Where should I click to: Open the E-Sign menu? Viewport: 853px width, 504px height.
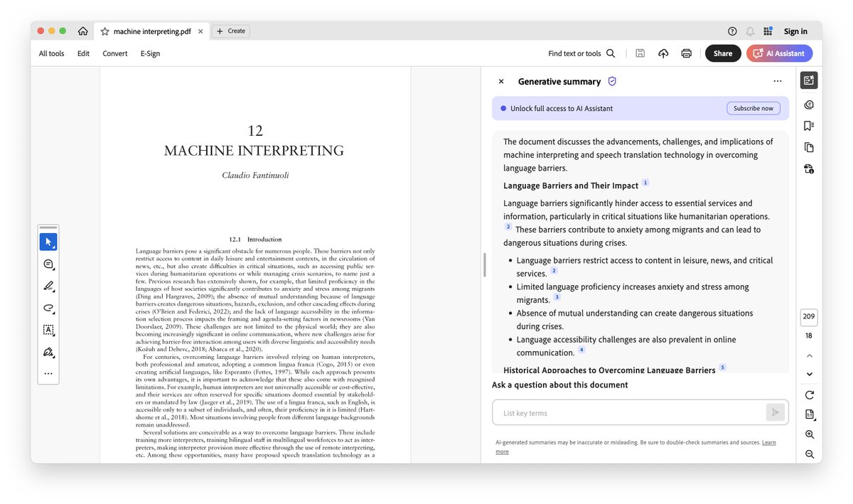(150, 53)
